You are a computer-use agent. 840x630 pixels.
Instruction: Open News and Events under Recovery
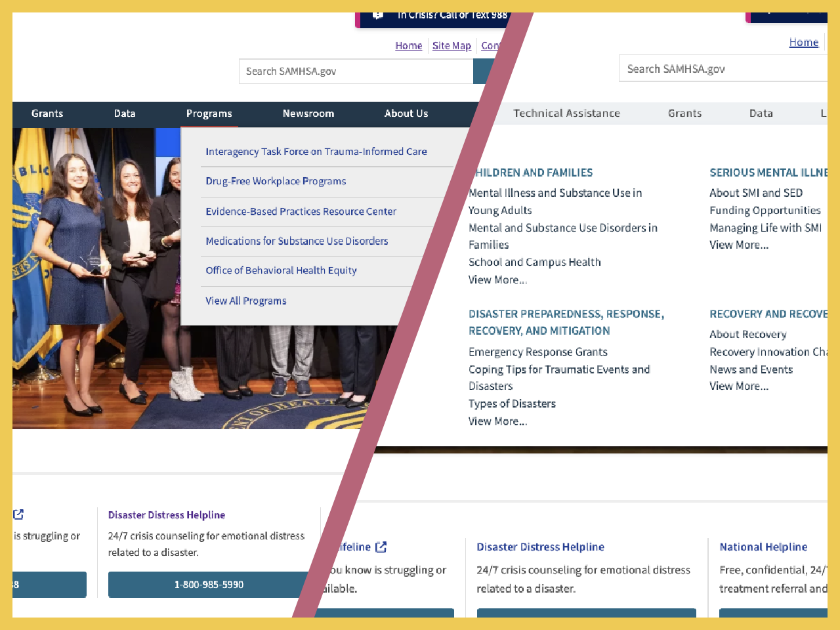751,369
